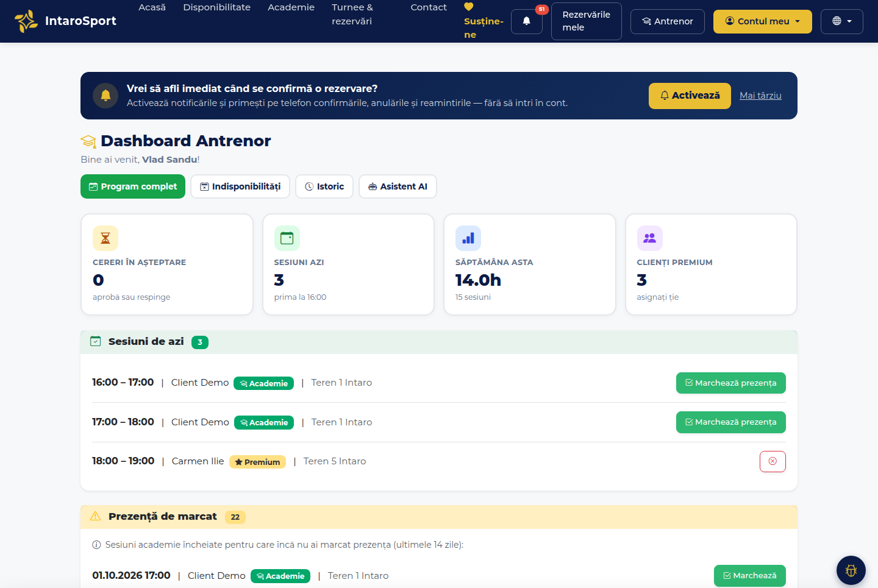Click Marchează for the 01.10.2026 17:00 session
Viewport: 878px width, 588px height.
click(x=750, y=576)
